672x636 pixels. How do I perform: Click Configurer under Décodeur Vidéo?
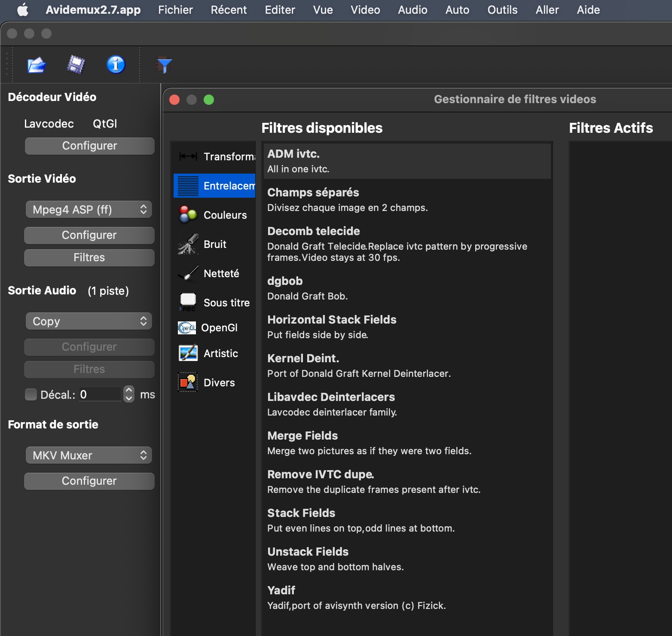click(89, 146)
